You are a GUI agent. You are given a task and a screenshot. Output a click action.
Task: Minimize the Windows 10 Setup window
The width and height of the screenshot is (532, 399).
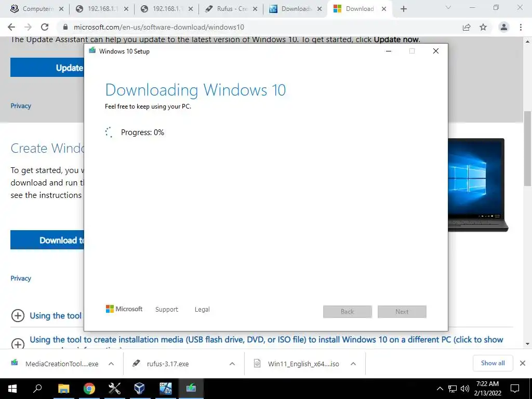click(389, 51)
